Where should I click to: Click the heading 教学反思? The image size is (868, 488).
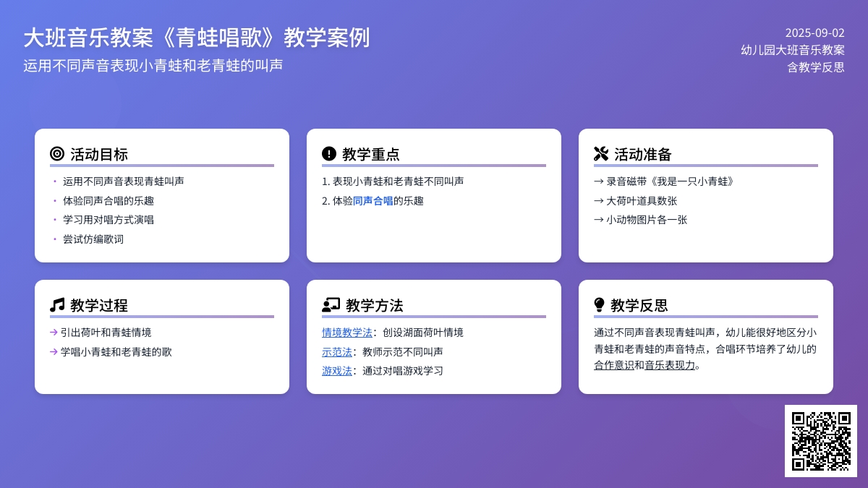point(639,305)
